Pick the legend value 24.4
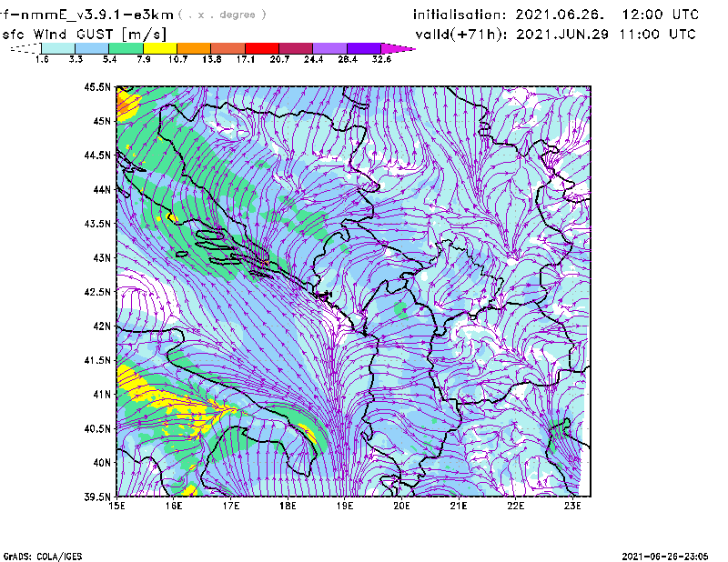 coord(313,59)
